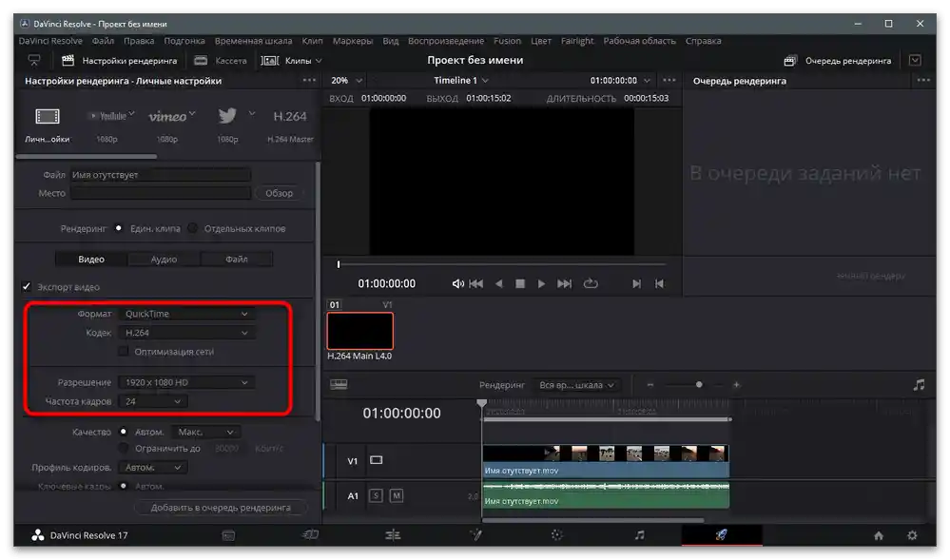Click the timeline zoom slider handle

[x=699, y=385]
